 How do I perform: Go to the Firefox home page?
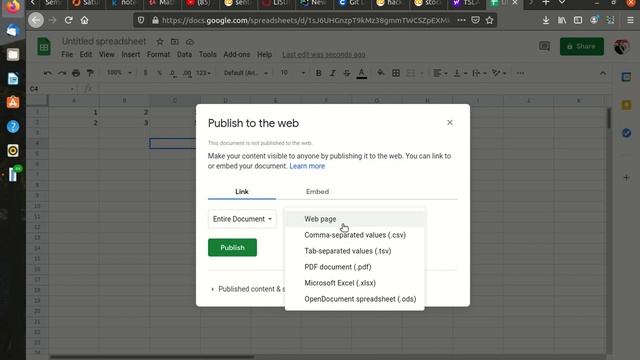tap(84, 20)
